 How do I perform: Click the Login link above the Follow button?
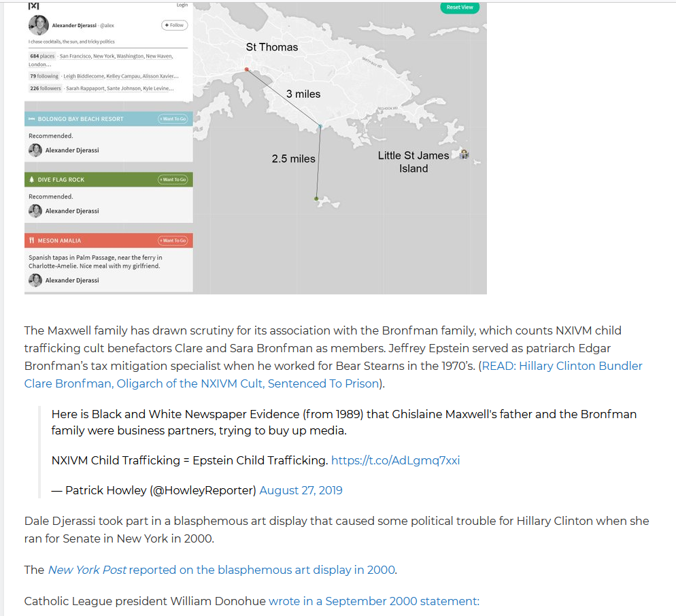[x=182, y=5]
